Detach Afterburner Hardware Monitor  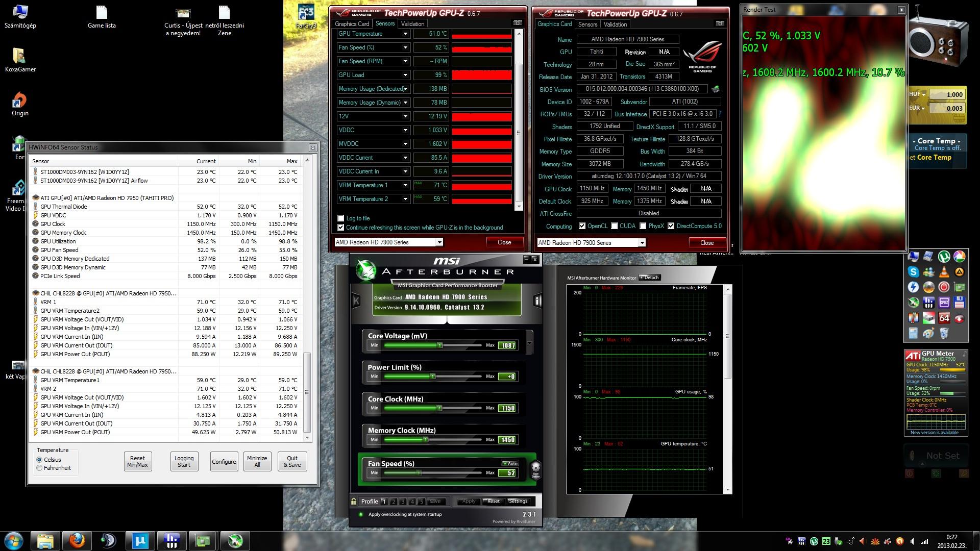(x=649, y=278)
